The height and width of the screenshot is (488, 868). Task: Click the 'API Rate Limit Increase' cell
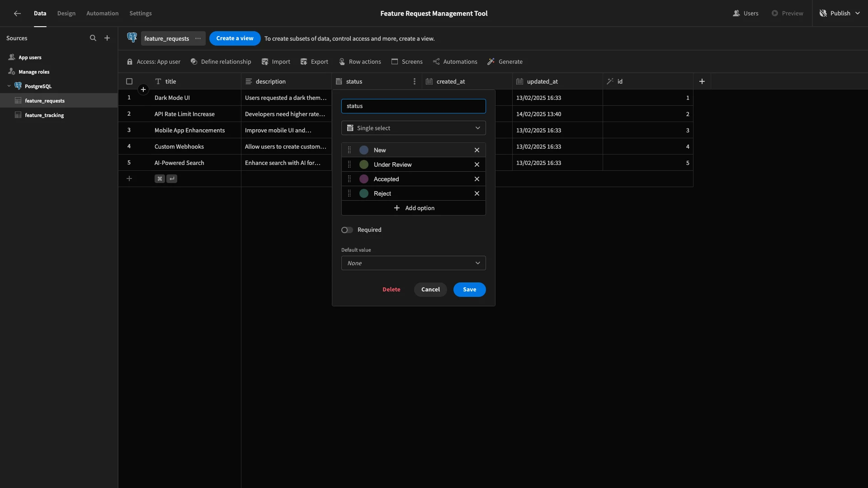tap(196, 114)
